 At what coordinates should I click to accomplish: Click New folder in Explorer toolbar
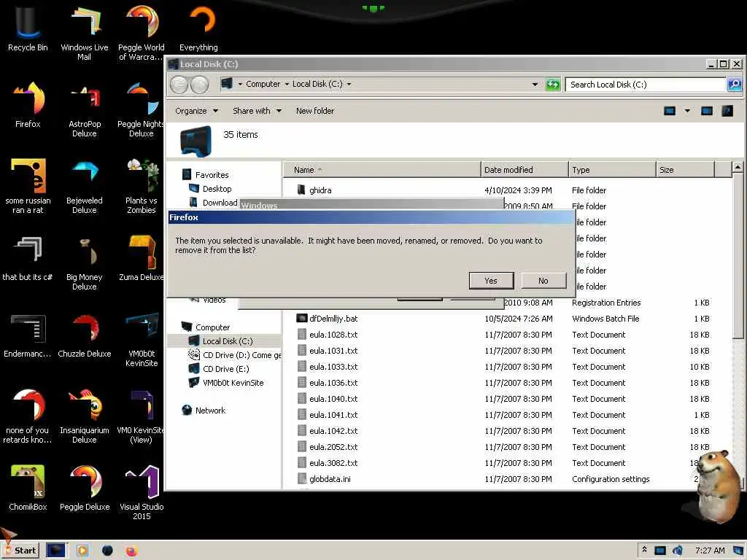pos(315,111)
